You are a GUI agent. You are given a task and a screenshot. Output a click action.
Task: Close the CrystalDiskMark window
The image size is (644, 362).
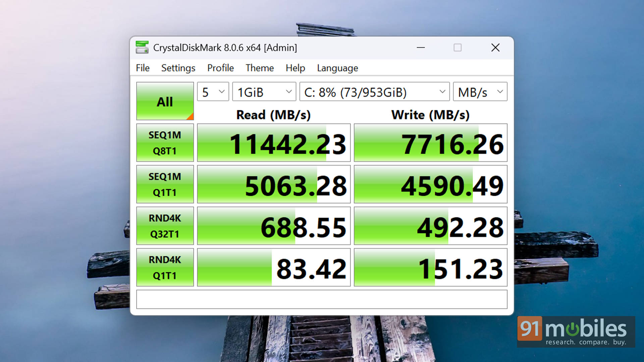point(495,48)
